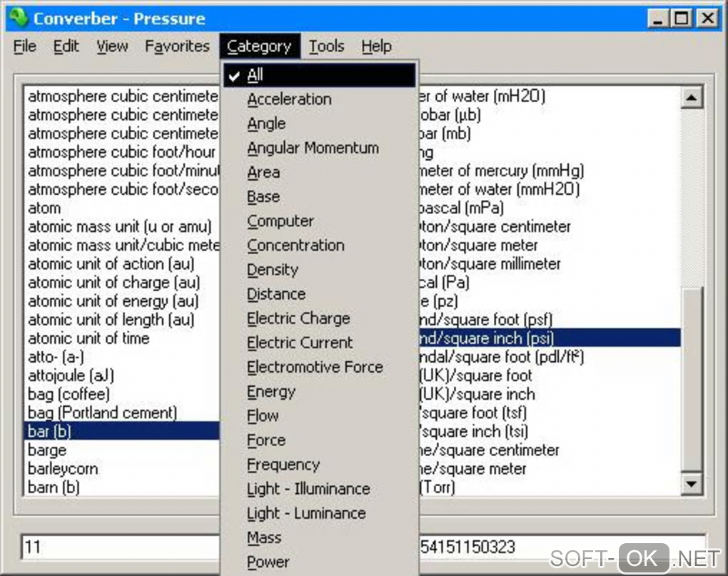Select 'atomic unit of energy (au)'
The height and width of the screenshot is (576, 728).
tap(121, 300)
